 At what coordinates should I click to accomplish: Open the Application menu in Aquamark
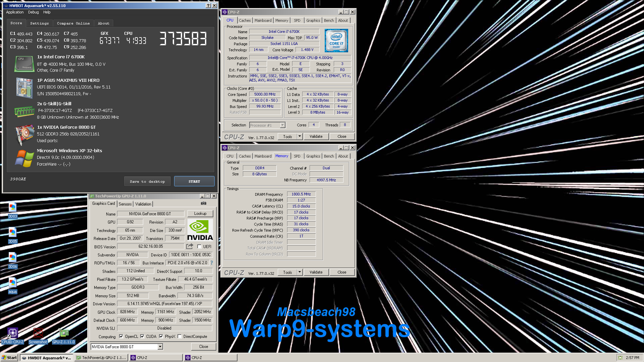(15, 12)
